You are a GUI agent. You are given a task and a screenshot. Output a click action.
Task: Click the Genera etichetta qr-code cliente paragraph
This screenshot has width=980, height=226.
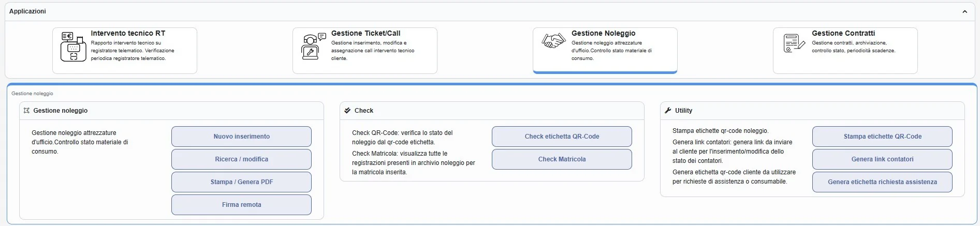coord(734,177)
